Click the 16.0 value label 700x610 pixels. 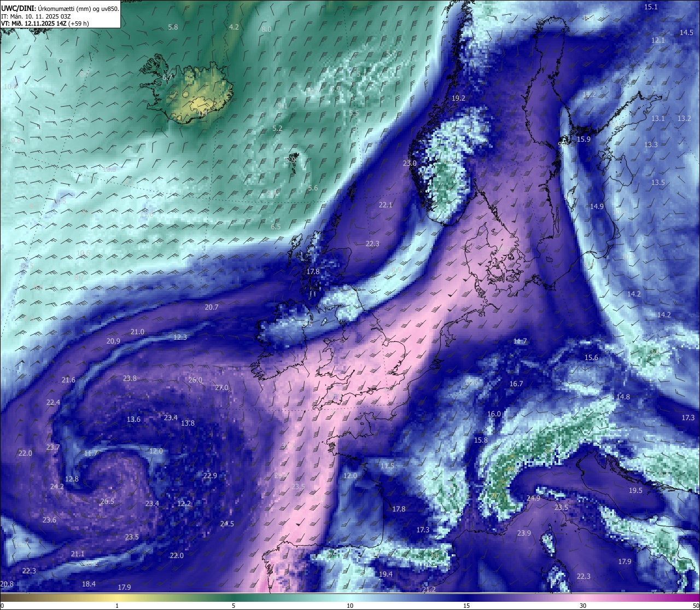494,414
